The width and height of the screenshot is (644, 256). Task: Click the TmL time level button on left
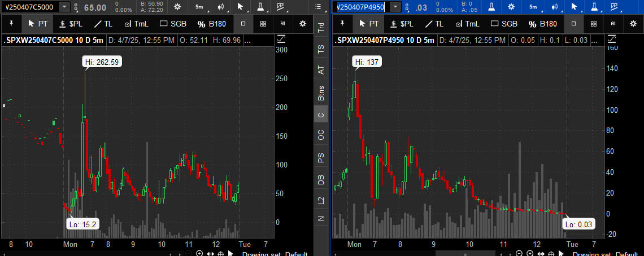click(136, 24)
